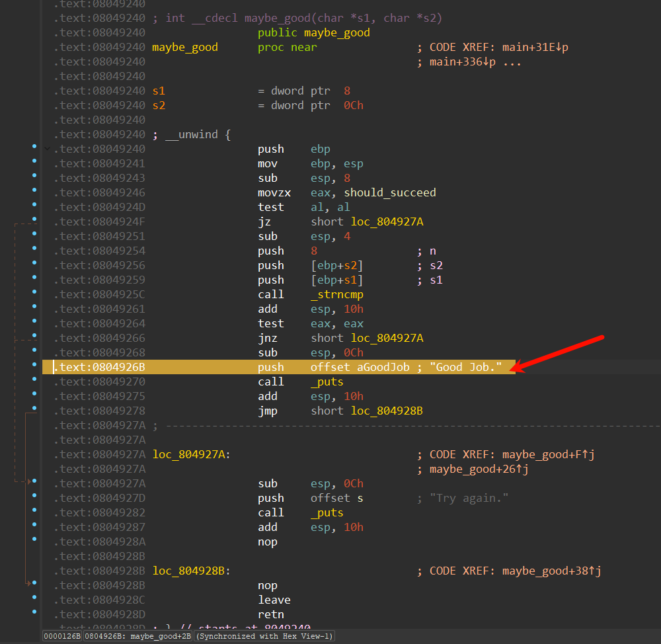The height and width of the screenshot is (644, 661).
Task: Open _puts call after Good Job push
Action: pos(327,382)
